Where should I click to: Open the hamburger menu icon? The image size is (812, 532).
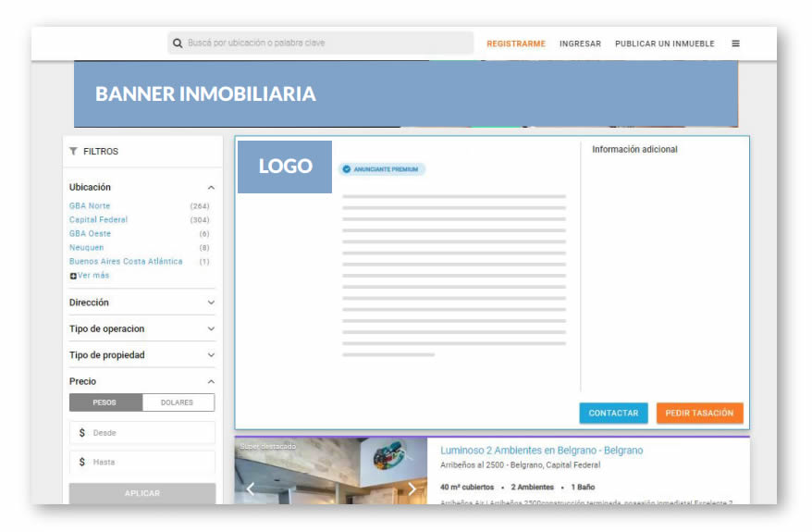click(x=735, y=43)
